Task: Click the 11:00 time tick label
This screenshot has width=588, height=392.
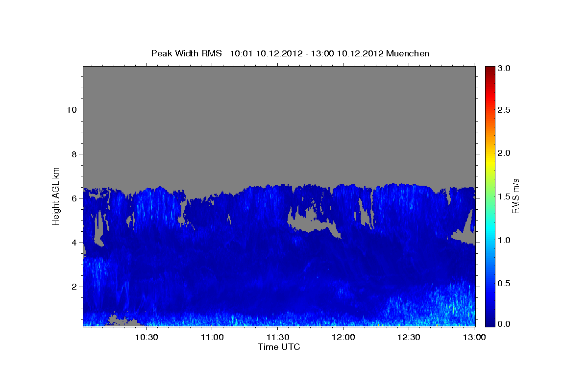Action: pyautogui.click(x=213, y=337)
